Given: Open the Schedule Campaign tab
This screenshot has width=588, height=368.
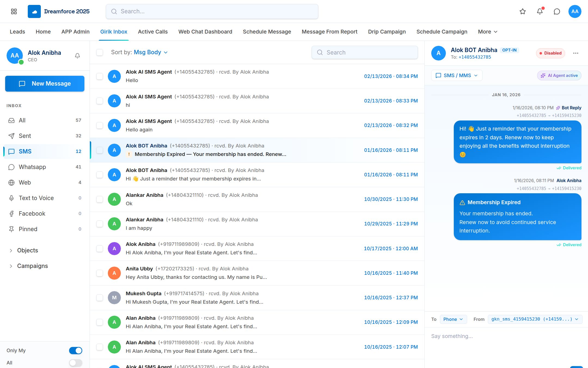Looking at the screenshot, I should [442, 32].
